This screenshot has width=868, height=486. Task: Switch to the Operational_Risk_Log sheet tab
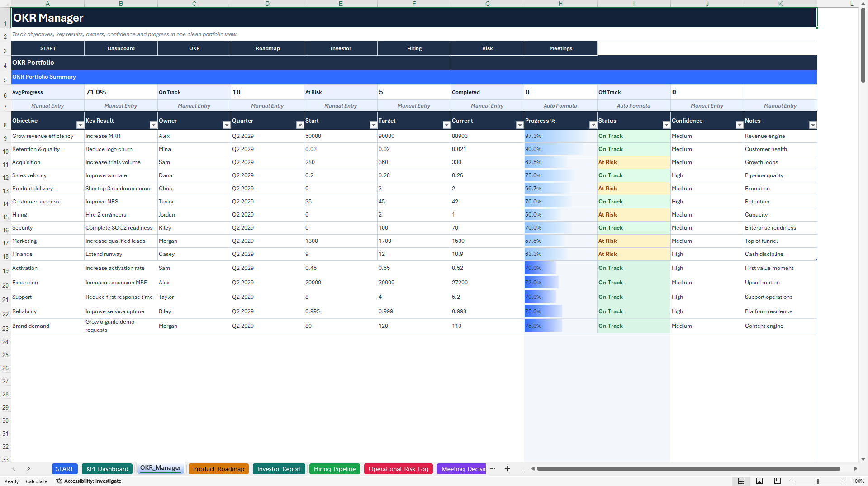(x=398, y=469)
